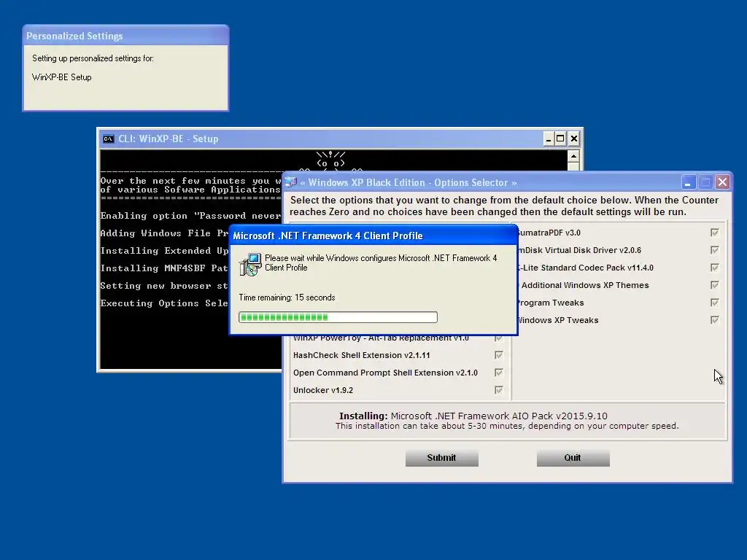Image resolution: width=747 pixels, height=560 pixels.
Task: Minimize the Options Selector window
Action: (x=688, y=182)
